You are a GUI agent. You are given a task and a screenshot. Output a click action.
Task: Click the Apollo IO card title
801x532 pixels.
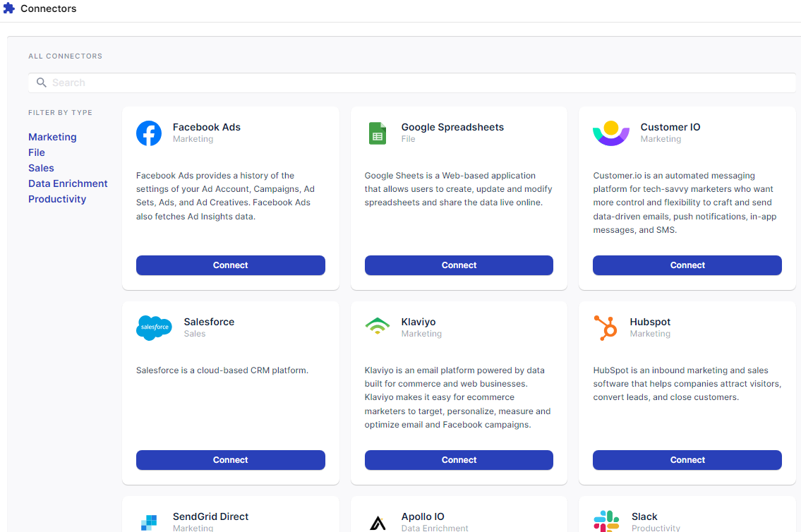pos(423,516)
